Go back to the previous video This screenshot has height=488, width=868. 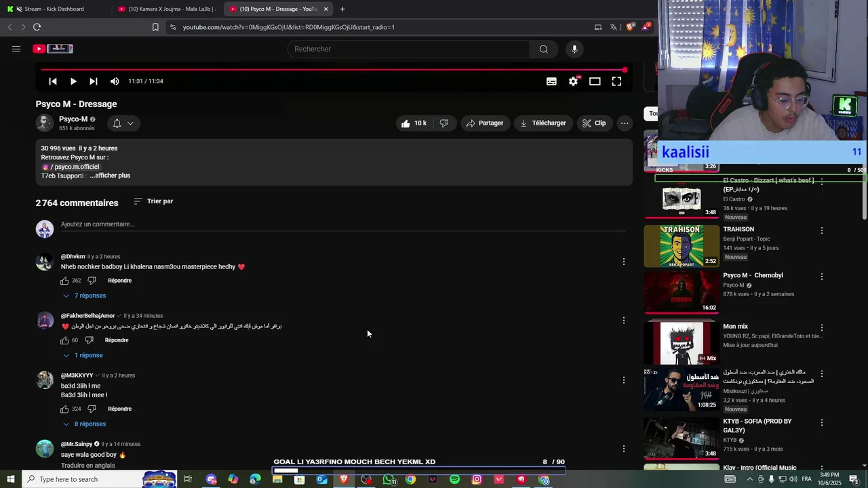click(x=53, y=81)
